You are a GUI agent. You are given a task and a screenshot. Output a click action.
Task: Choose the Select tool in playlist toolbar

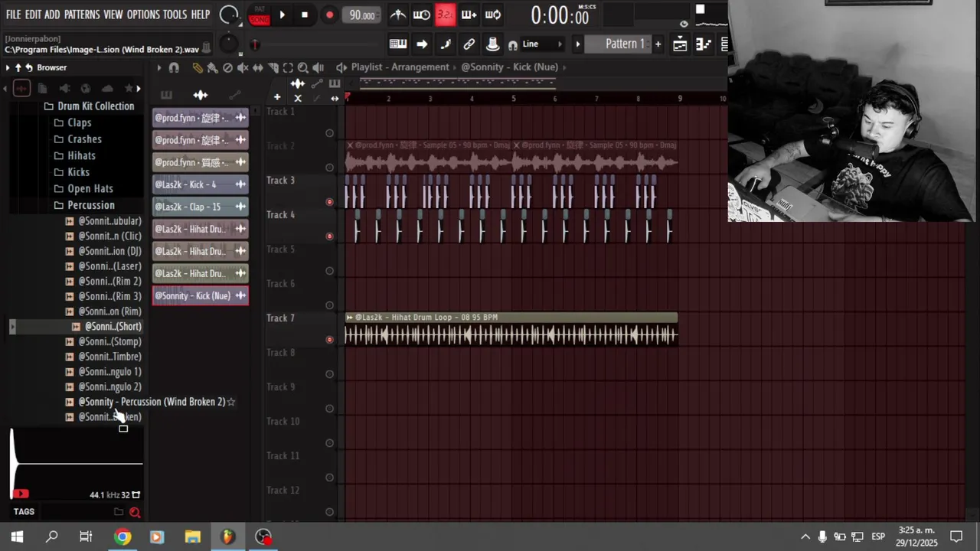(x=288, y=67)
